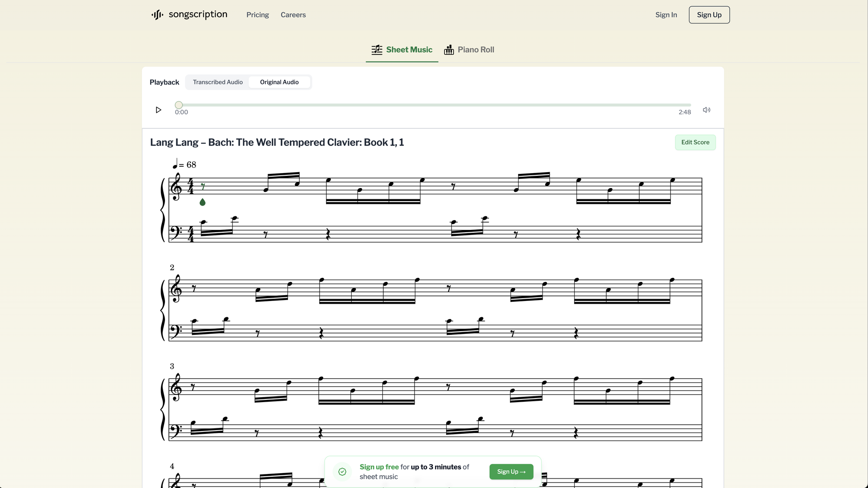Click the green playback cursor marker
This screenshot has height=488, width=868.
tap(203, 202)
